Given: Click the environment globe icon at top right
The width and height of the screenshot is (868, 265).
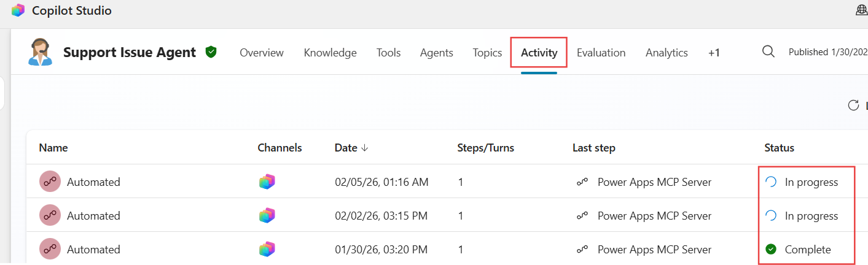Looking at the screenshot, I should [862, 10].
